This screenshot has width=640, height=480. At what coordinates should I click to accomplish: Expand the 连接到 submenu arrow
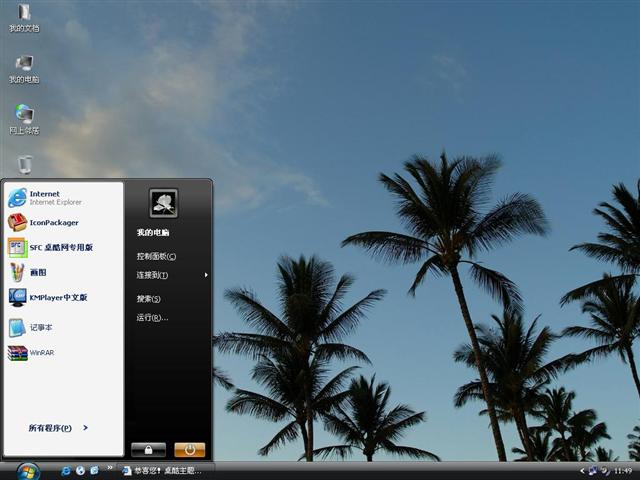[206, 275]
